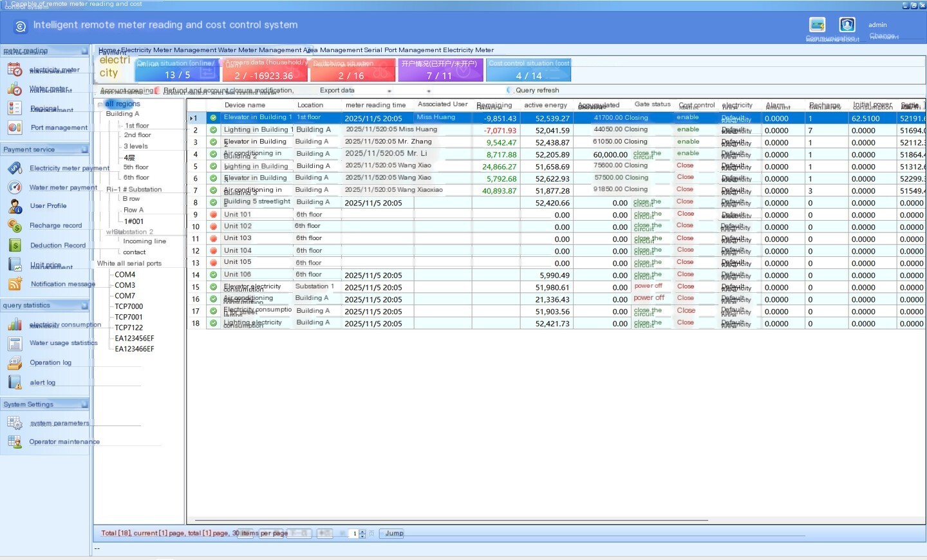Image resolution: width=927 pixels, height=560 pixels.
Task: Open Notification message RSS icon
Action: pyautogui.click(x=14, y=284)
